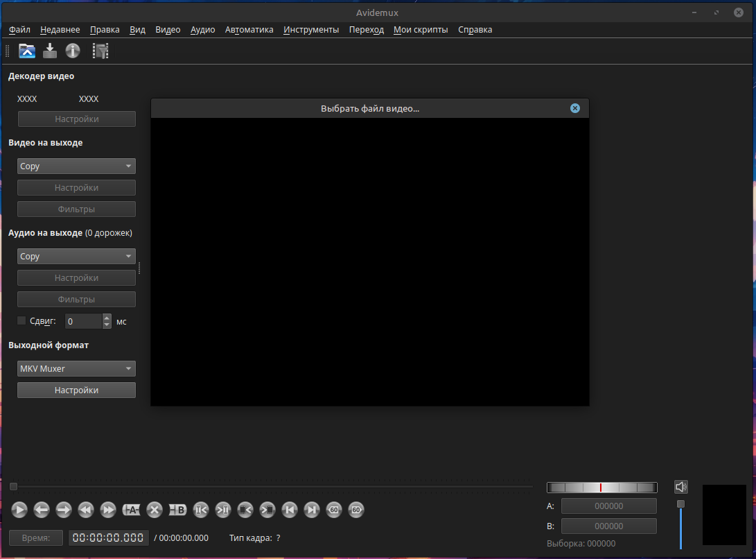Expand the audio output Copy dropdown
The height and width of the screenshot is (559, 756).
click(x=77, y=257)
